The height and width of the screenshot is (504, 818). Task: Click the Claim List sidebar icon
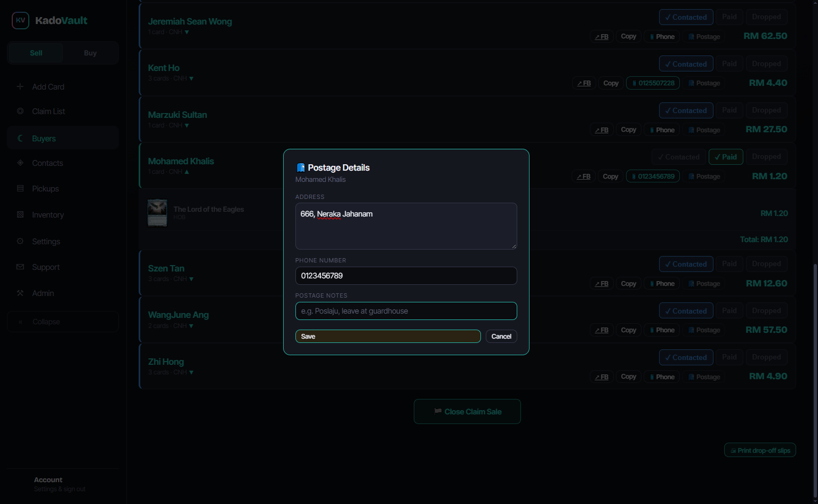click(20, 111)
